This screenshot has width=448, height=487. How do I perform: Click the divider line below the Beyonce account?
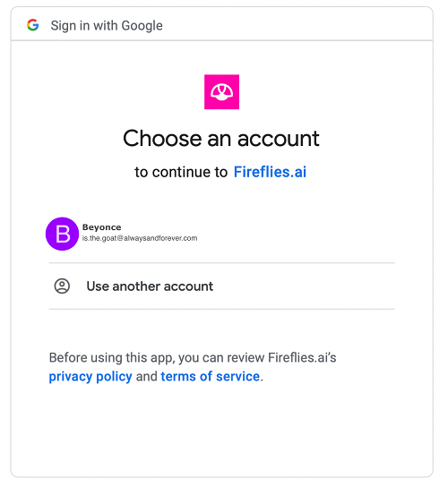coord(221,263)
